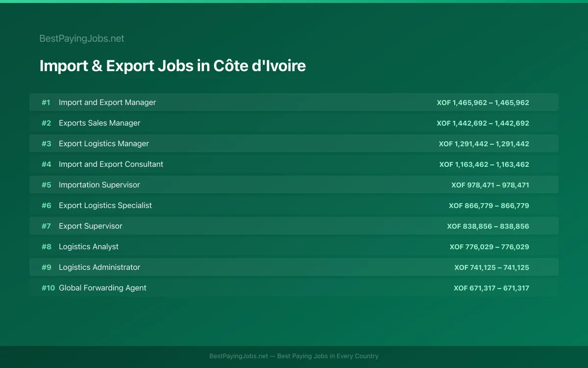The height and width of the screenshot is (368, 588).
Task: Click salary XOF 1,291,442 – 1,291,442
Action: [x=484, y=144]
